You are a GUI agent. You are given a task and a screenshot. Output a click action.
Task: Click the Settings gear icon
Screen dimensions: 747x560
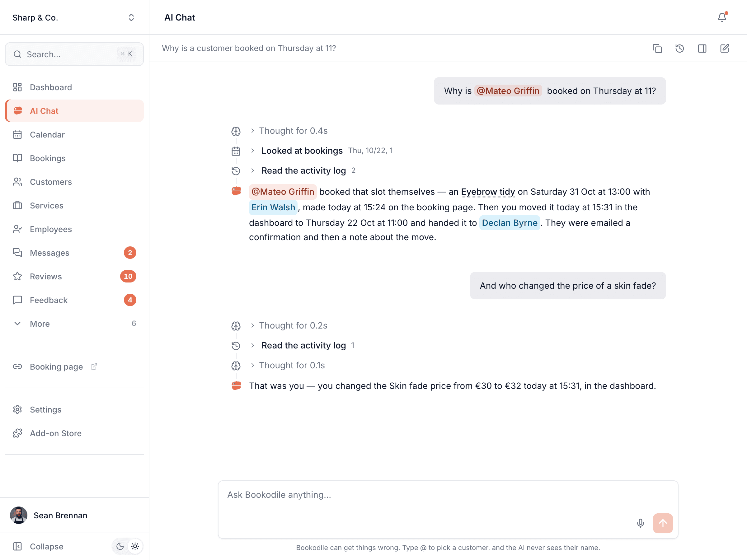[17, 409]
